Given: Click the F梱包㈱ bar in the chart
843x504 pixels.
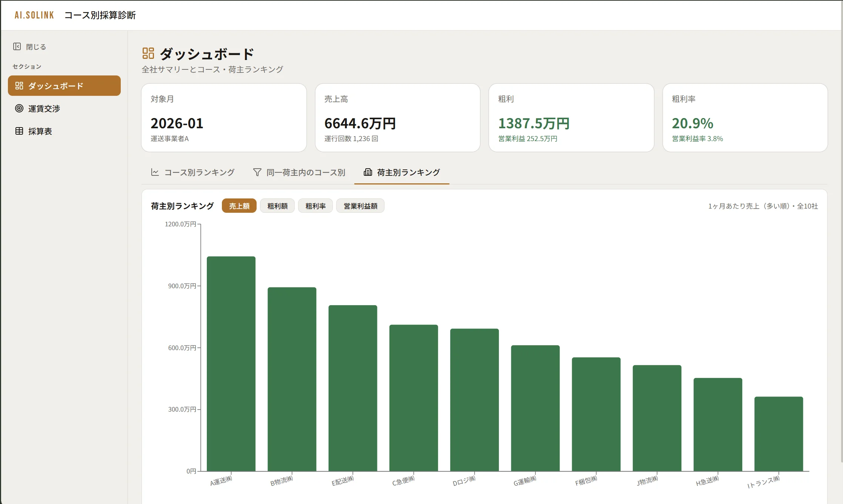Looking at the screenshot, I should point(596,414).
